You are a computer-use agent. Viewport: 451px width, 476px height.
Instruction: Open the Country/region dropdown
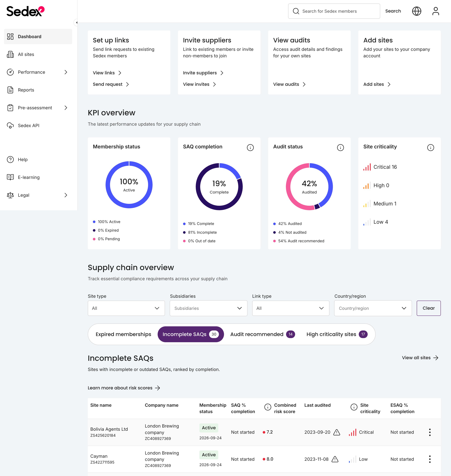(x=373, y=308)
